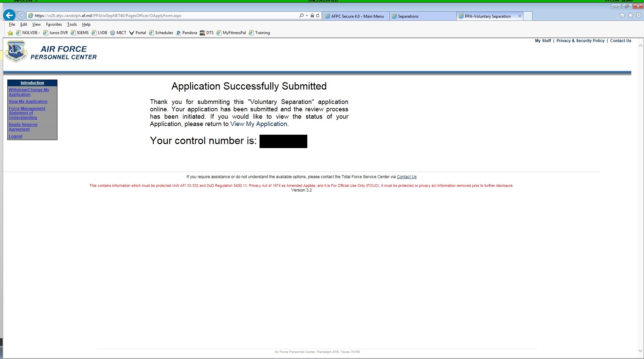
Task: Switch to AFPC Secure 4.0 Main Menu tab
Action: click(355, 16)
